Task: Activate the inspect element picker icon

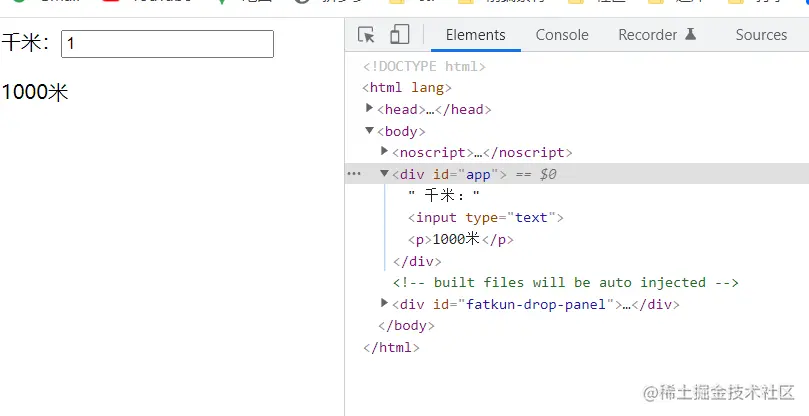Action: tap(366, 35)
